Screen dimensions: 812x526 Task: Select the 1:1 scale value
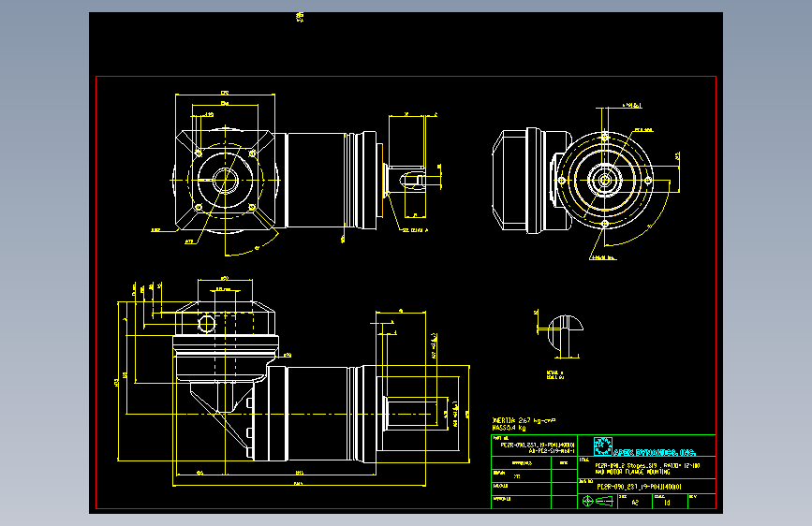coord(667,503)
